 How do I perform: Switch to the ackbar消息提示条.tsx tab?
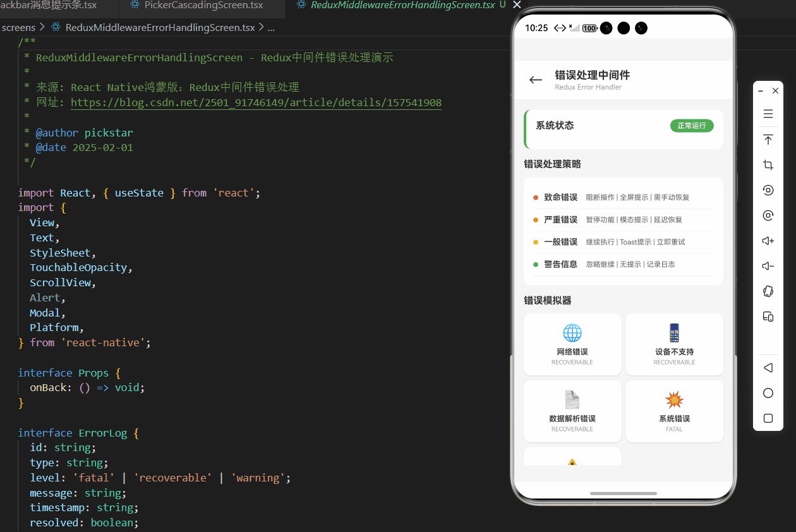click(x=49, y=5)
